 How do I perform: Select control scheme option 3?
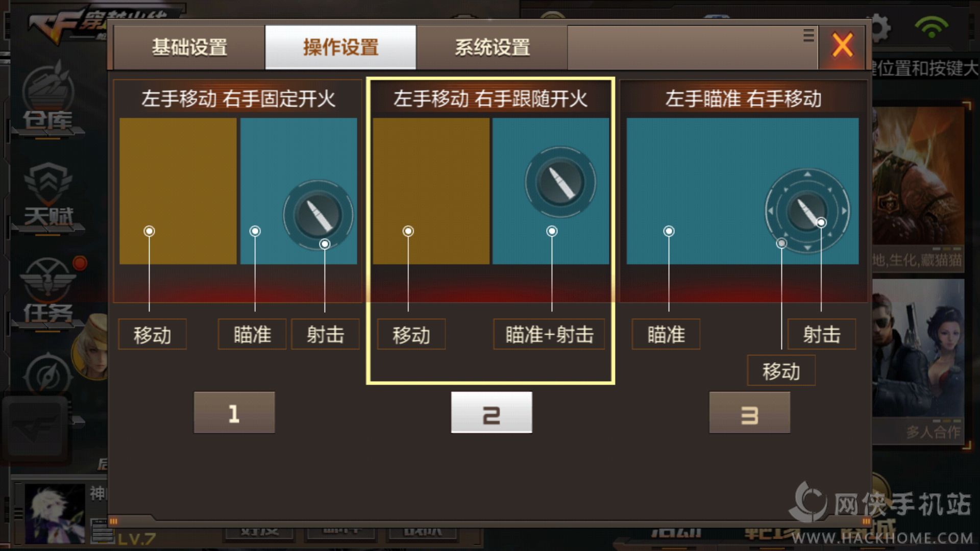coord(750,413)
